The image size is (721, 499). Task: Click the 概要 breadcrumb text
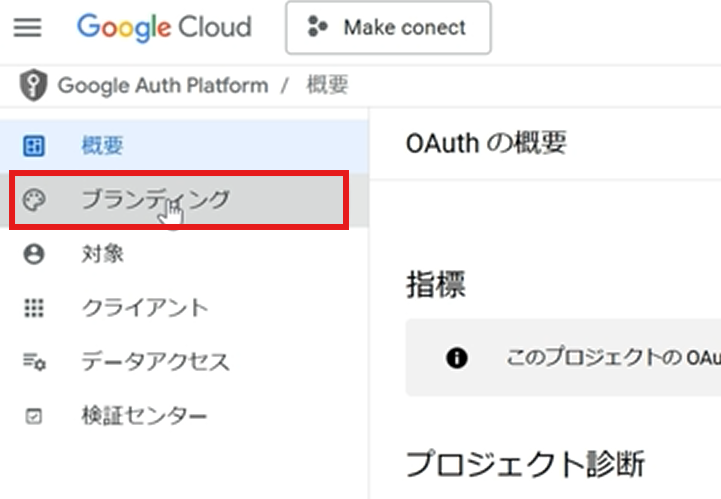(x=327, y=86)
